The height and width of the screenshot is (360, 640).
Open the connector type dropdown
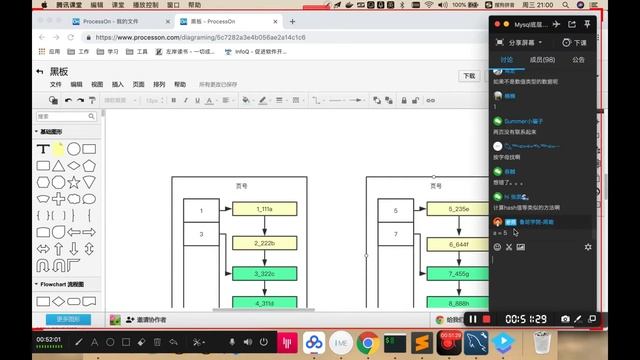[317, 100]
